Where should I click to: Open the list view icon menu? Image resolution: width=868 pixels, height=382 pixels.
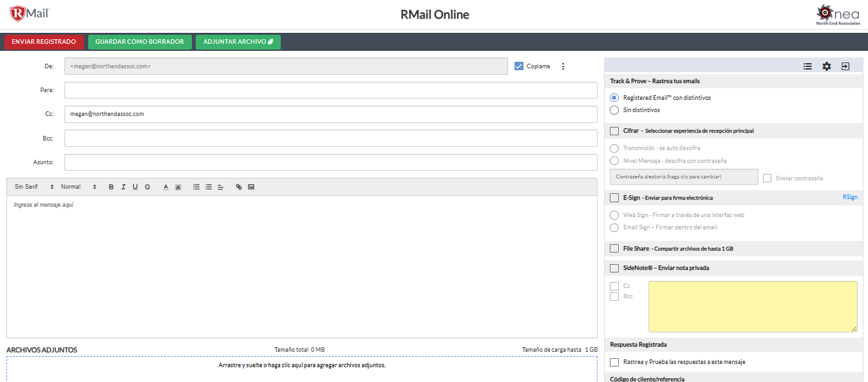pyautogui.click(x=807, y=66)
